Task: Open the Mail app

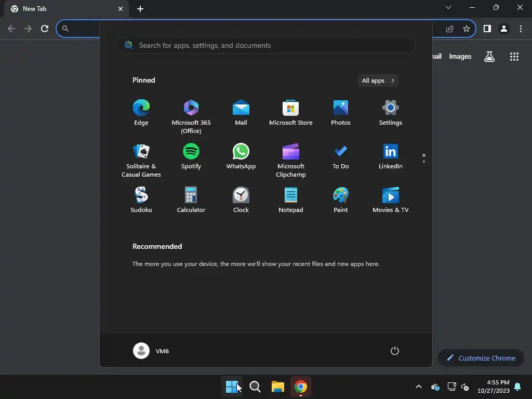Action: [x=241, y=113]
